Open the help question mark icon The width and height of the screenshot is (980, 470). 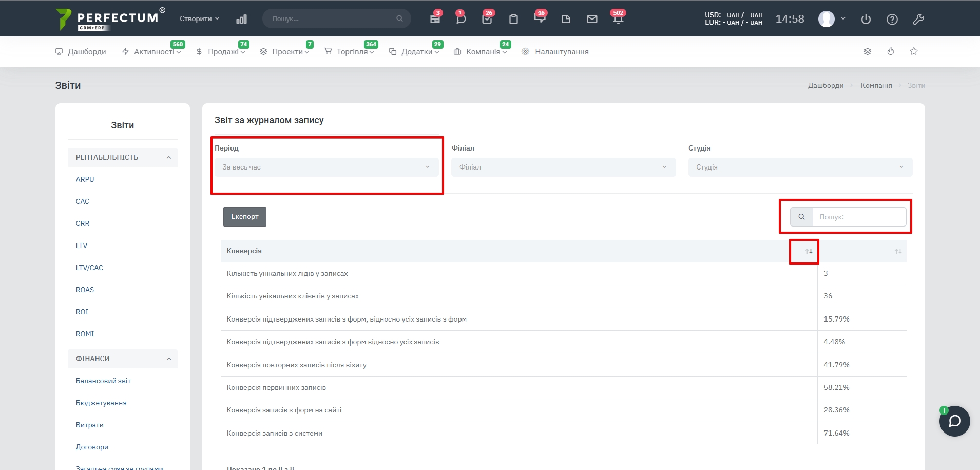tap(892, 19)
